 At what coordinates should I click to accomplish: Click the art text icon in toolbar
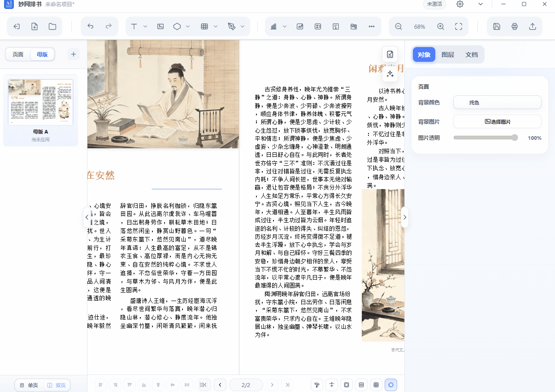[x=300, y=26]
